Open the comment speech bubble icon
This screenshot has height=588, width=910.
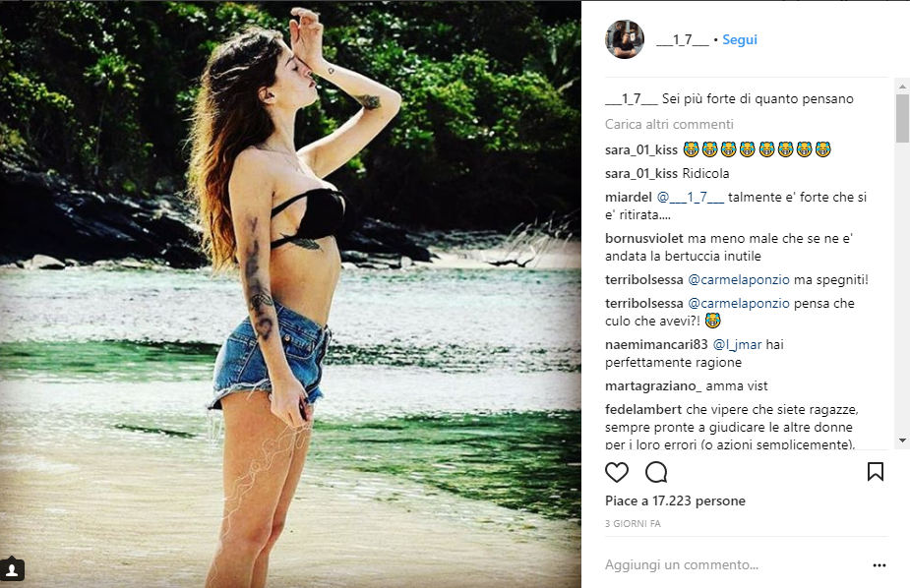(655, 472)
